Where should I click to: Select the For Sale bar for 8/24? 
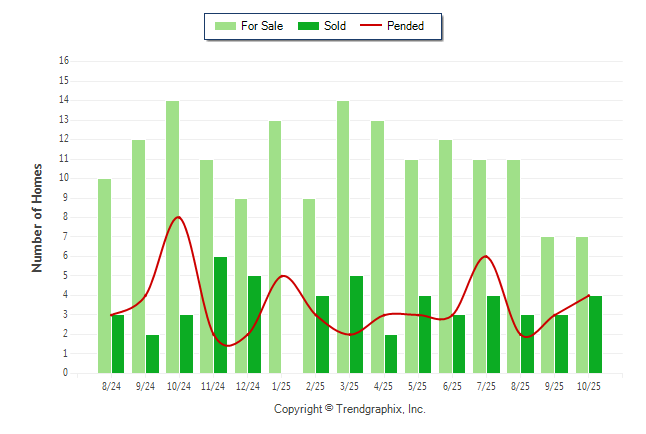104,276
